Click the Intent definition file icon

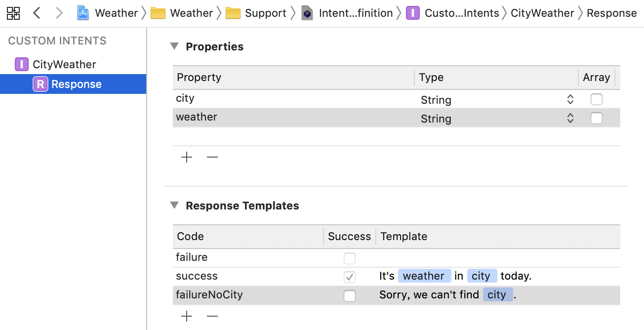(x=307, y=13)
